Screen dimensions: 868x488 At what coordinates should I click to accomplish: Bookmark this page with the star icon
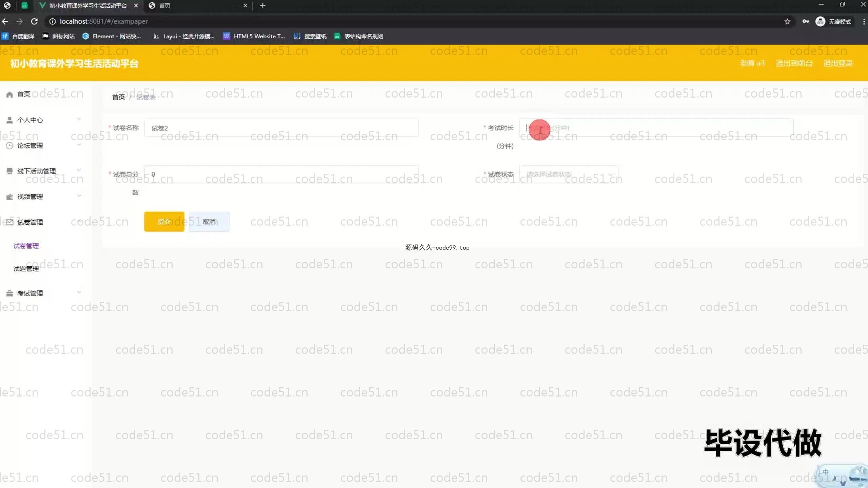pos(787,22)
